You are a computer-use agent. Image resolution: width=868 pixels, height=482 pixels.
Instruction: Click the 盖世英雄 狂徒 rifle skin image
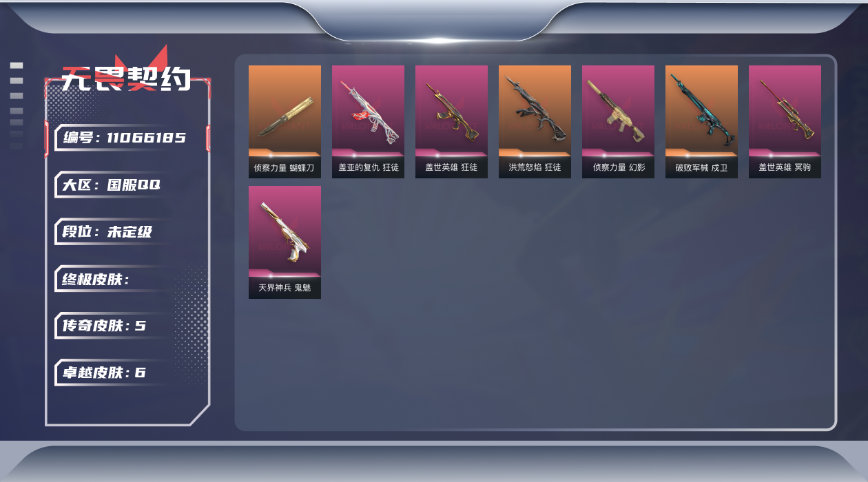451,111
